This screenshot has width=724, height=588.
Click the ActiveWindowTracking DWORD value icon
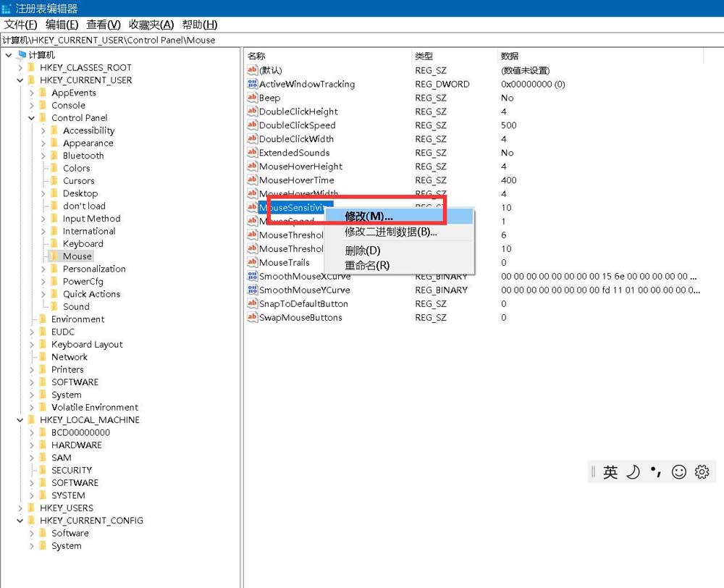(253, 84)
